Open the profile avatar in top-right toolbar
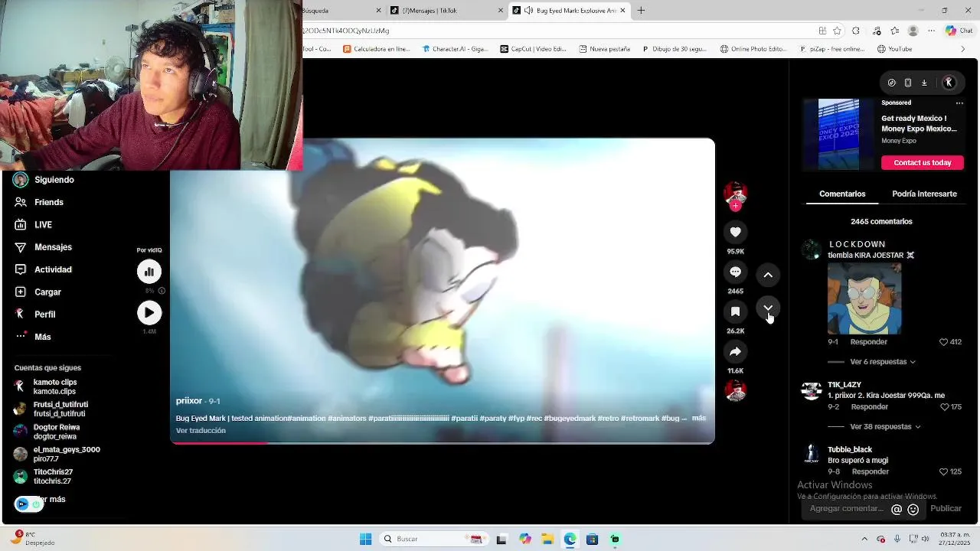This screenshot has width=980, height=551. pyautogui.click(x=949, y=83)
